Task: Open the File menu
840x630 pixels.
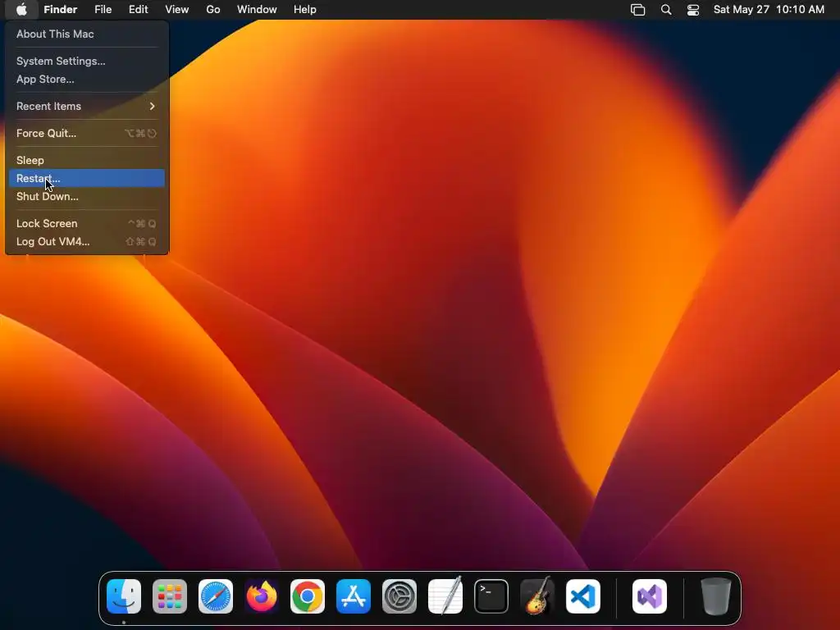Action: [103, 10]
